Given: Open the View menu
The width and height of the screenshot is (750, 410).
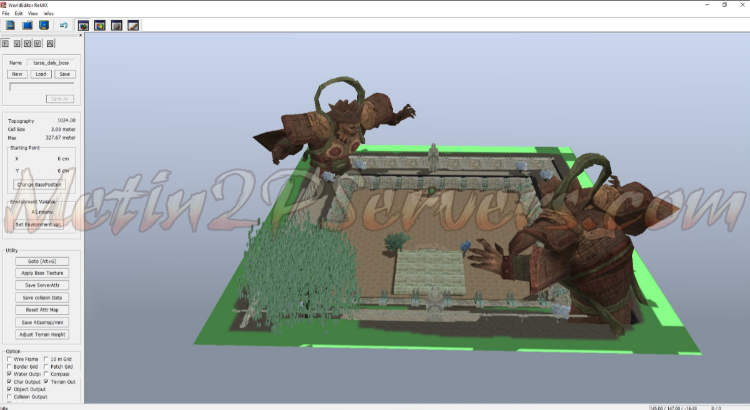Looking at the screenshot, I should (33, 13).
